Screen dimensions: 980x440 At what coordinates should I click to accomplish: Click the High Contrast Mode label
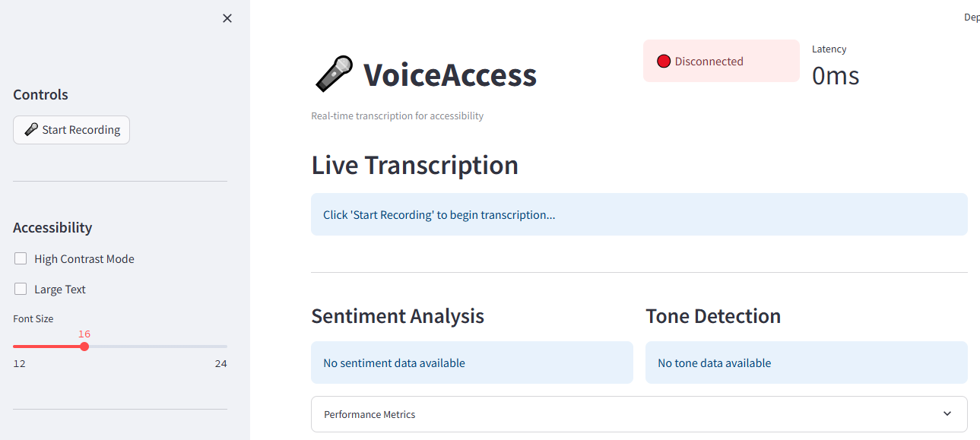click(x=84, y=259)
